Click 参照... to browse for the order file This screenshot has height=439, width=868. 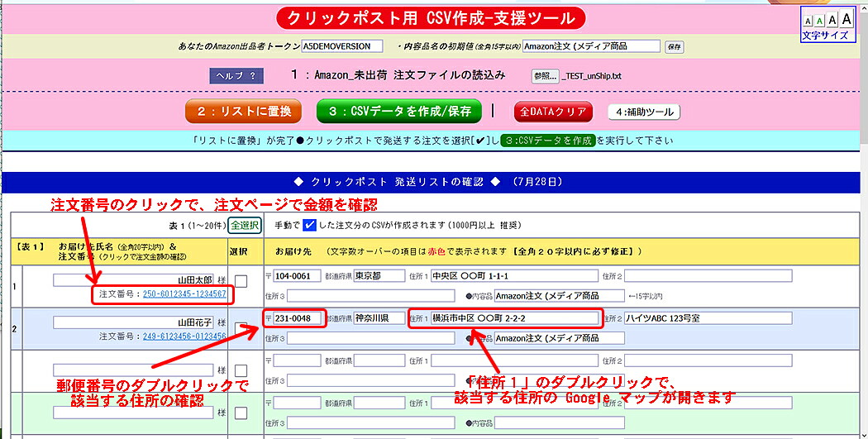[545, 76]
